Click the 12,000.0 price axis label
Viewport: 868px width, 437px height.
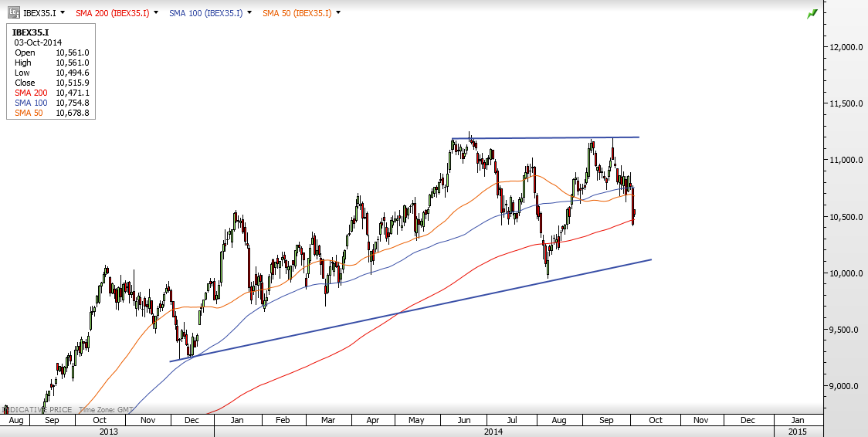coord(846,48)
